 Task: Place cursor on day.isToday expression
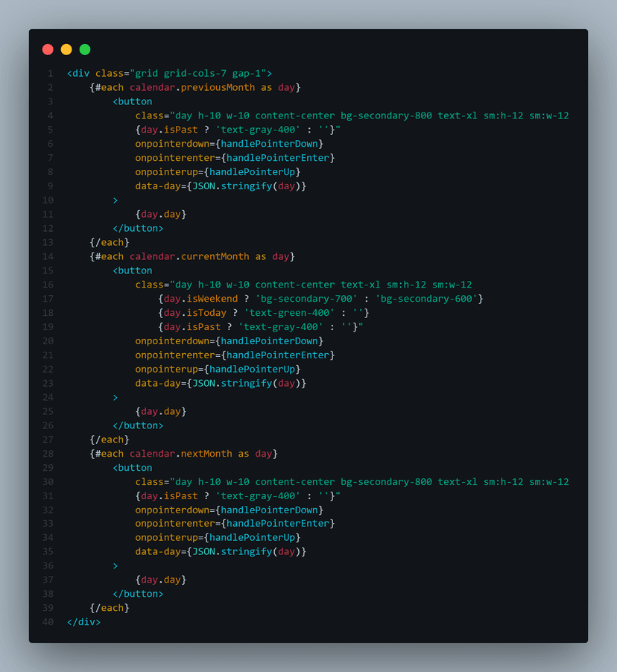194,313
